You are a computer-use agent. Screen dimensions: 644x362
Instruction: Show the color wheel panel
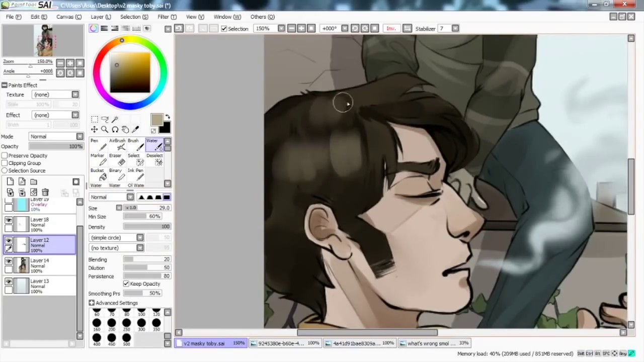click(x=94, y=28)
